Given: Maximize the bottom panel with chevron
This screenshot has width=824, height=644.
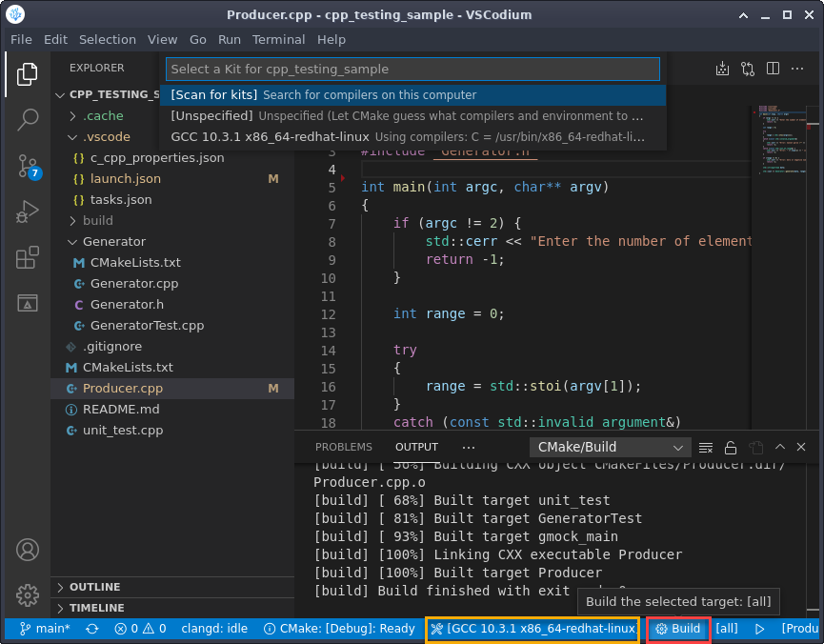Looking at the screenshot, I should coord(778,447).
